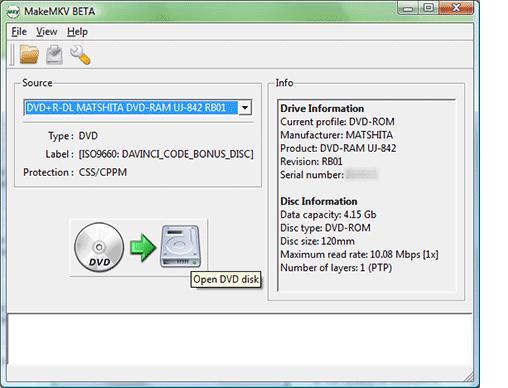Open files with the folder toolbar icon
508x388 pixels.
pyautogui.click(x=29, y=54)
